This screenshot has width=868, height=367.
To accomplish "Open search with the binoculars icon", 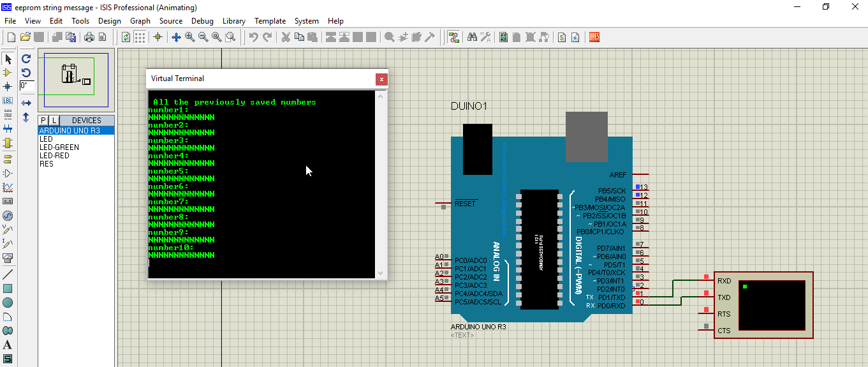I will coord(472,37).
